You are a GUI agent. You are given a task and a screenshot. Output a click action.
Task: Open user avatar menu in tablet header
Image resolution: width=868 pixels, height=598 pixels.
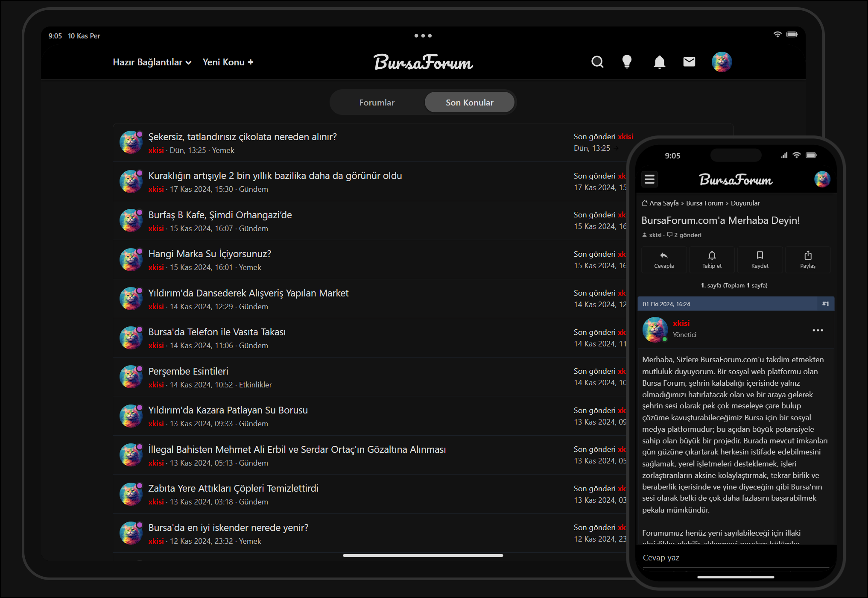click(722, 62)
